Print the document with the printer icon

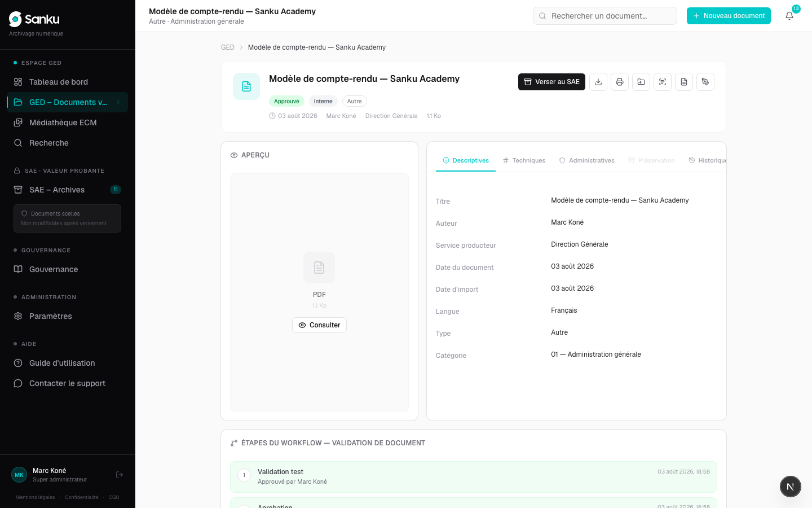620,82
